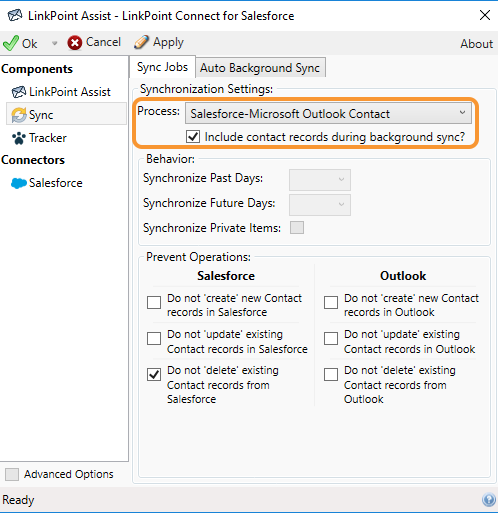Viewport: 498px width, 513px height.
Task: Open the About link
Action: pos(476,44)
